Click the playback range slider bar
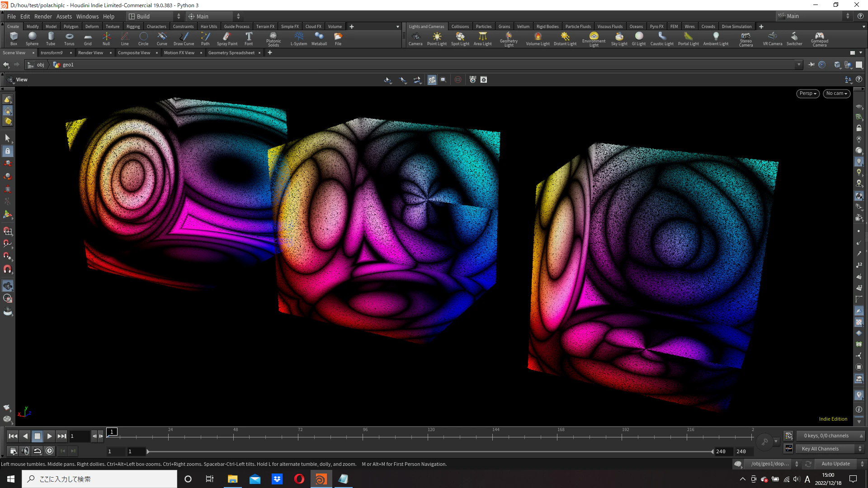Viewport: 868px width, 488px height. [x=430, y=451]
